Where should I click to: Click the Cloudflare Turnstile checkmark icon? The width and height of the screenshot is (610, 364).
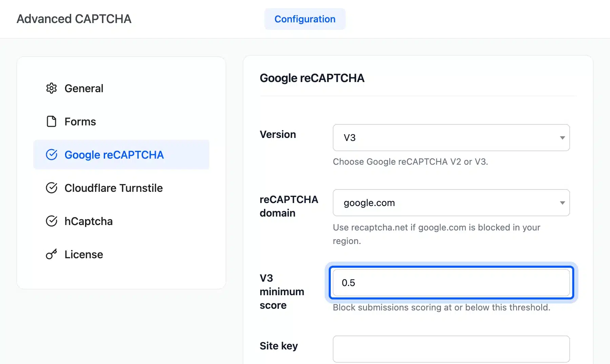[x=52, y=188]
